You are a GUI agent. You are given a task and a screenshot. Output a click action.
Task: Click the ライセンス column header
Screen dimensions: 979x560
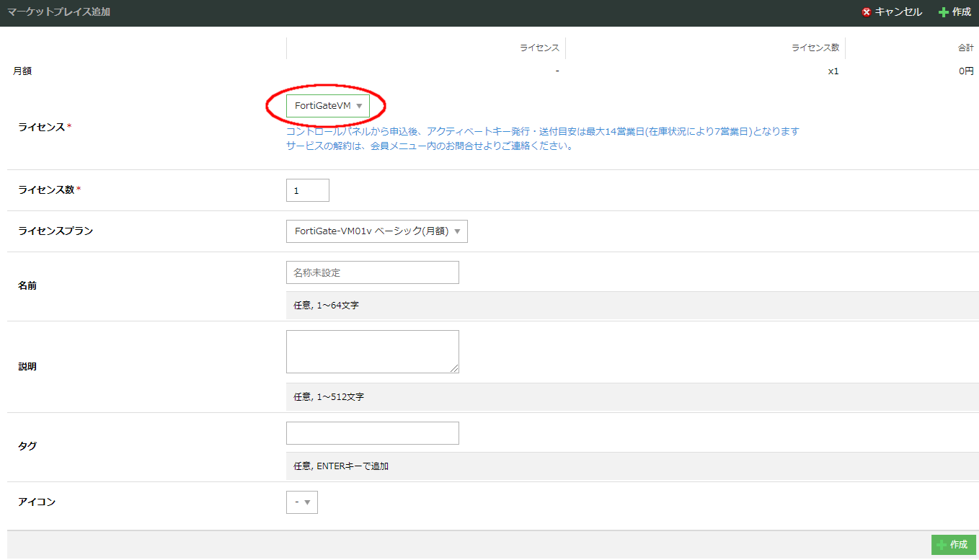539,48
